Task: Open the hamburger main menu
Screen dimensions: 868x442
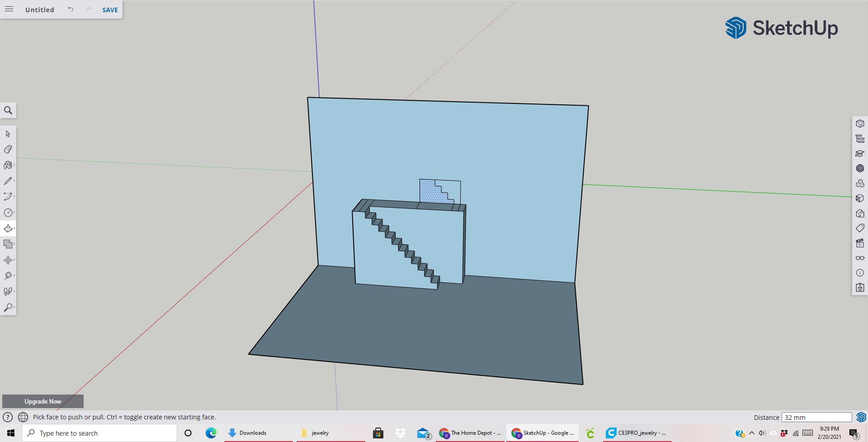Action: pos(9,9)
